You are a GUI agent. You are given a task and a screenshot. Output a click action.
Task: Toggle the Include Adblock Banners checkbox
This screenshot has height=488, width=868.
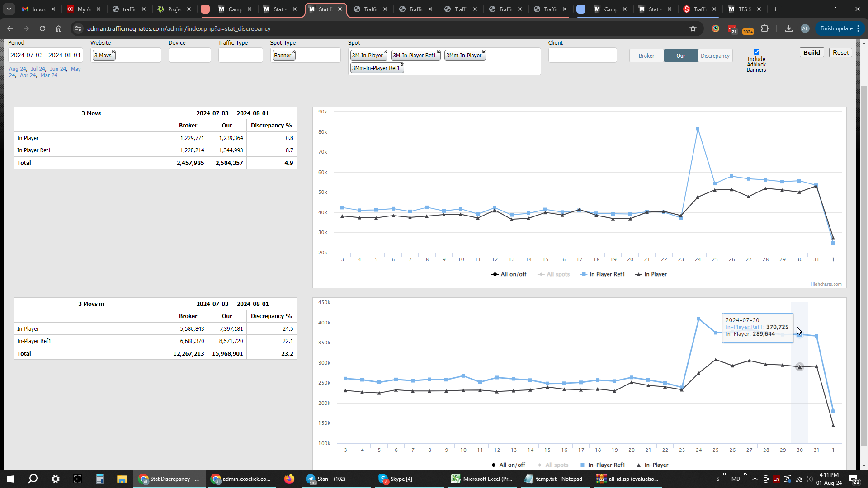[x=756, y=52]
